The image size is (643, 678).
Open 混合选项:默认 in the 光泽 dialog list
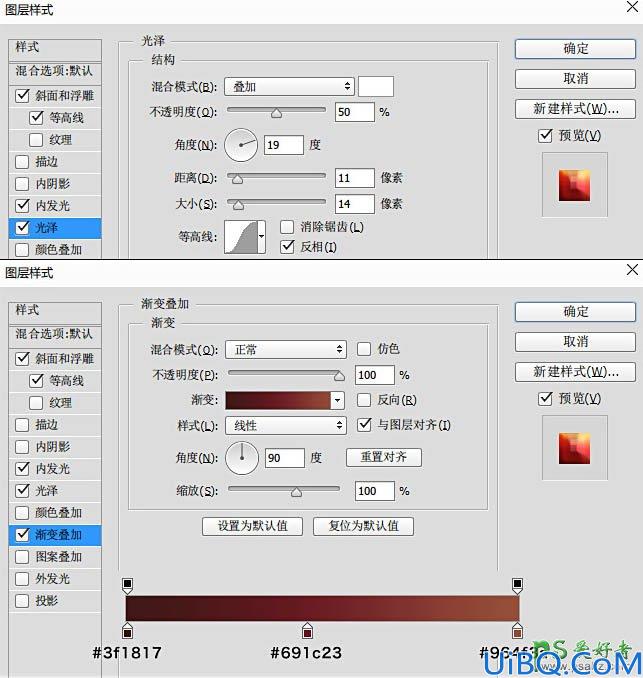[x=55, y=70]
